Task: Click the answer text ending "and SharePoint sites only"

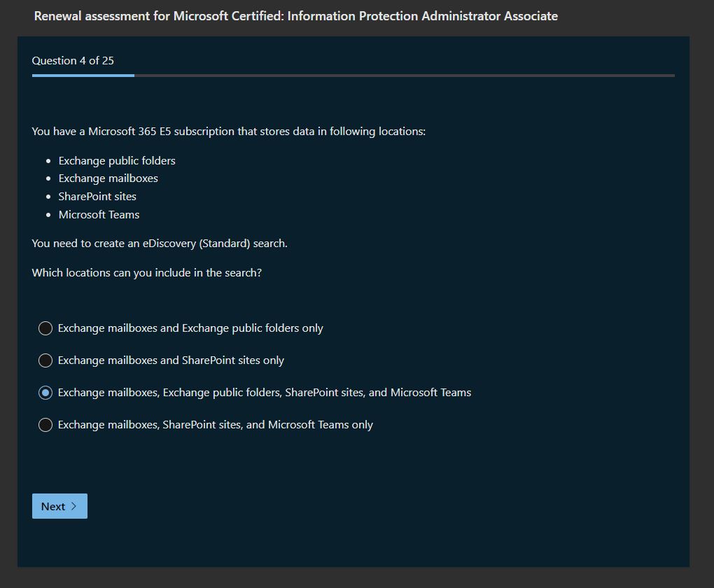Action: pos(171,360)
